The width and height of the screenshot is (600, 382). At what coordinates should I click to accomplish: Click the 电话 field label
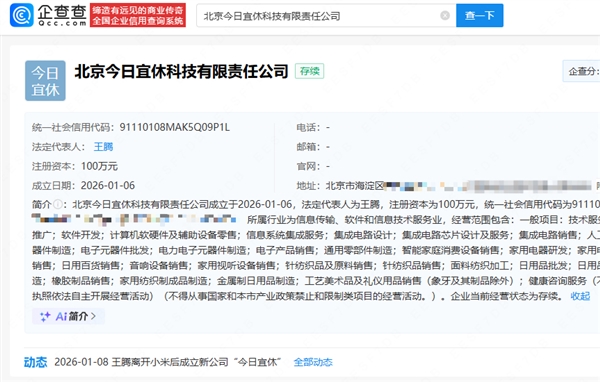click(308, 127)
